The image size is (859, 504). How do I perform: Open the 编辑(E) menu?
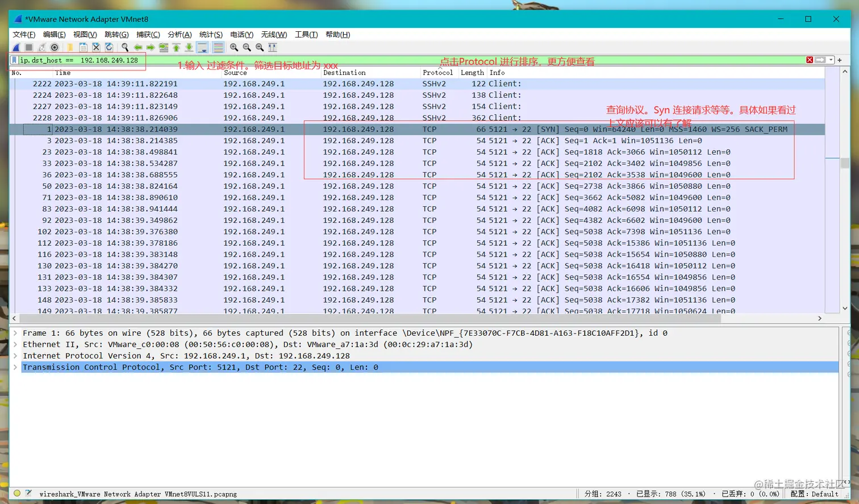[x=55, y=35]
